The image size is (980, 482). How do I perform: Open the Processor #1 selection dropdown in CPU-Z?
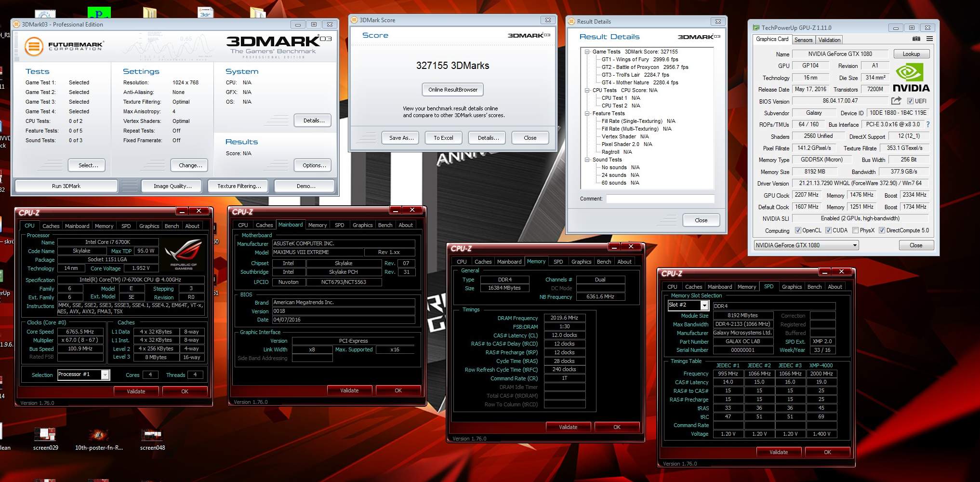pyautogui.click(x=83, y=375)
